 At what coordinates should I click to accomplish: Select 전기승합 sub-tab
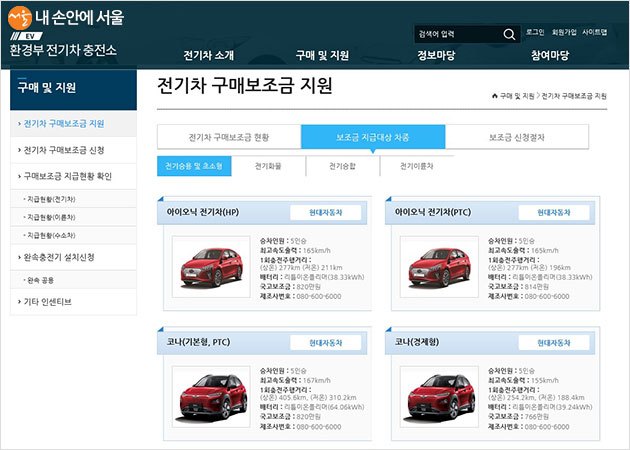click(x=342, y=166)
